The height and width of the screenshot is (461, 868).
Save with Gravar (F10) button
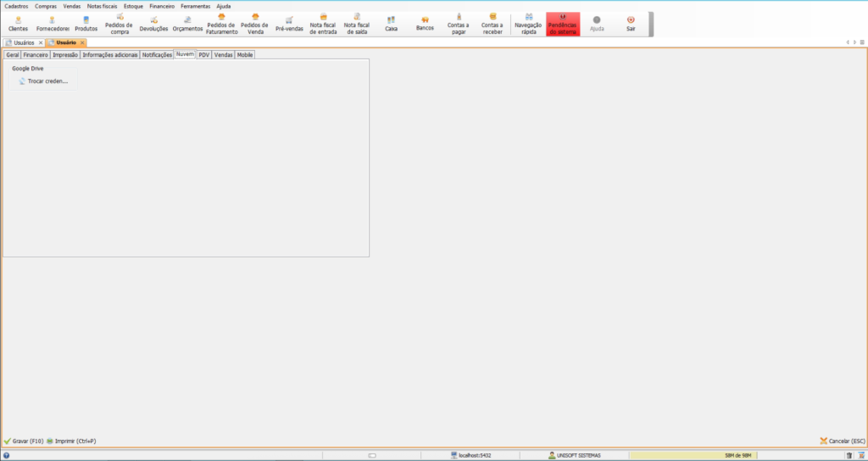(25, 442)
